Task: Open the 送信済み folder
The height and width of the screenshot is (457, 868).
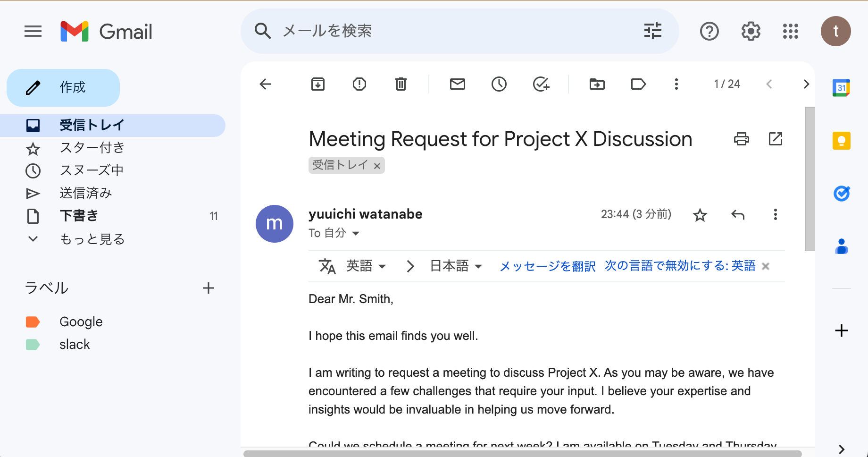Action: (85, 193)
